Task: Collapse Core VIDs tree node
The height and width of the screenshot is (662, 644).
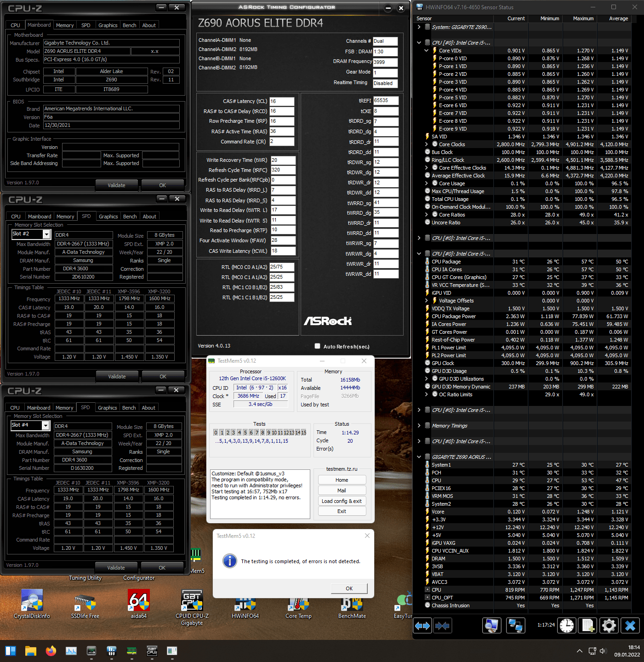Action: (426, 51)
